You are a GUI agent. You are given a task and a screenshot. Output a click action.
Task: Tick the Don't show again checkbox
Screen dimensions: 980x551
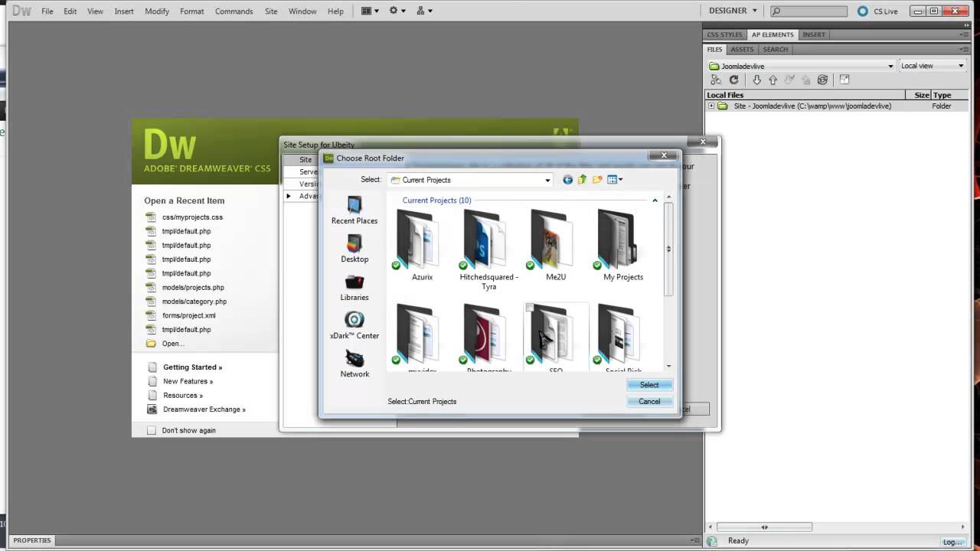[152, 430]
